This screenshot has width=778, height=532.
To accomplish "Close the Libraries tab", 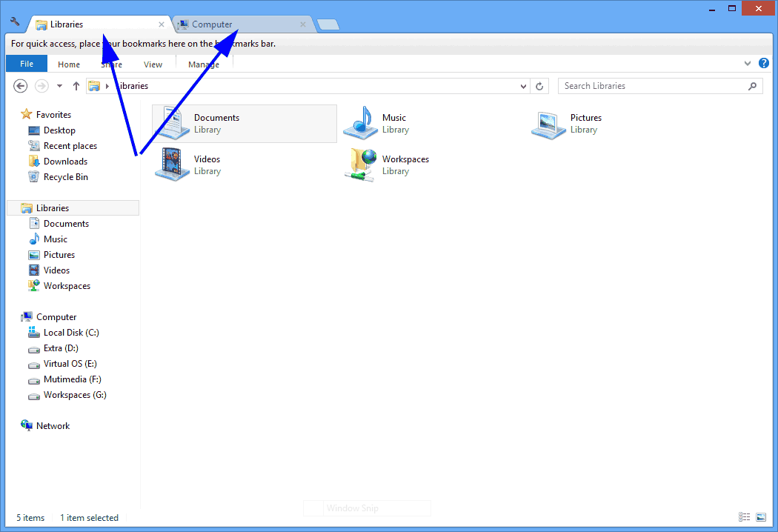I will (162, 24).
